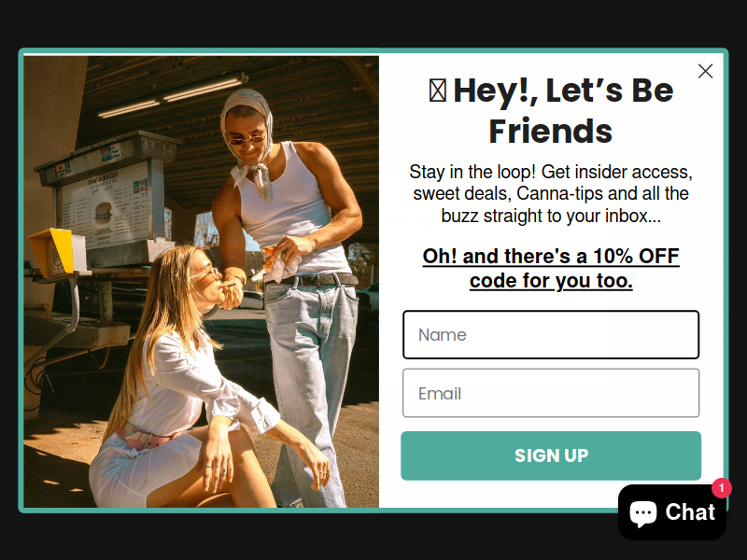Click the speech bubble icon in Chat widget
This screenshot has width=747, height=560.
(643, 512)
